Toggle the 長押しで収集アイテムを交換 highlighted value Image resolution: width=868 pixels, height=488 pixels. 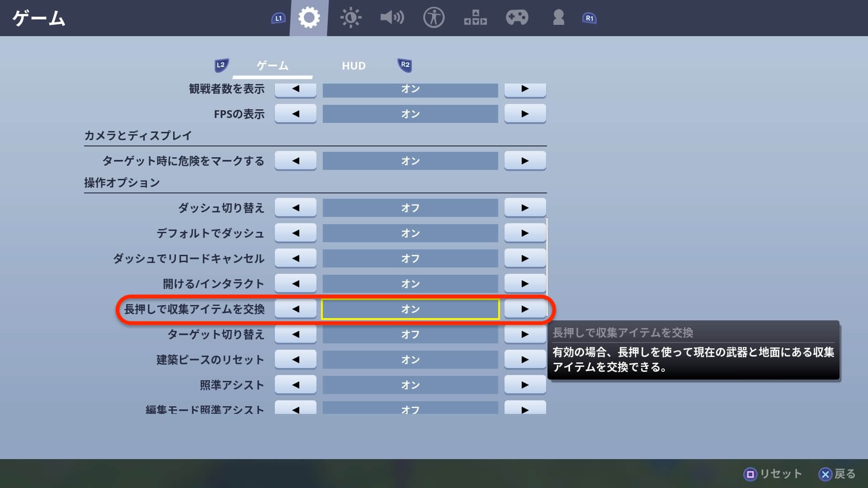(x=410, y=309)
